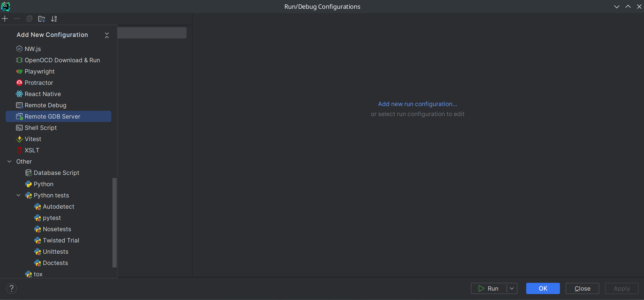
Task: Click the Unittests icon
Action: (x=37, y=252)
